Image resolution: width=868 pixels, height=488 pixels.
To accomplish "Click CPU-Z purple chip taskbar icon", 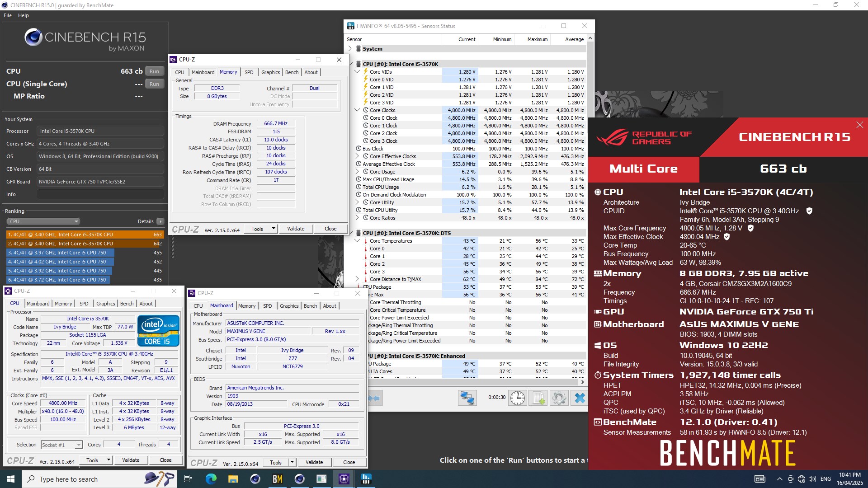I will pyautogui.click(x=344, y=479).
